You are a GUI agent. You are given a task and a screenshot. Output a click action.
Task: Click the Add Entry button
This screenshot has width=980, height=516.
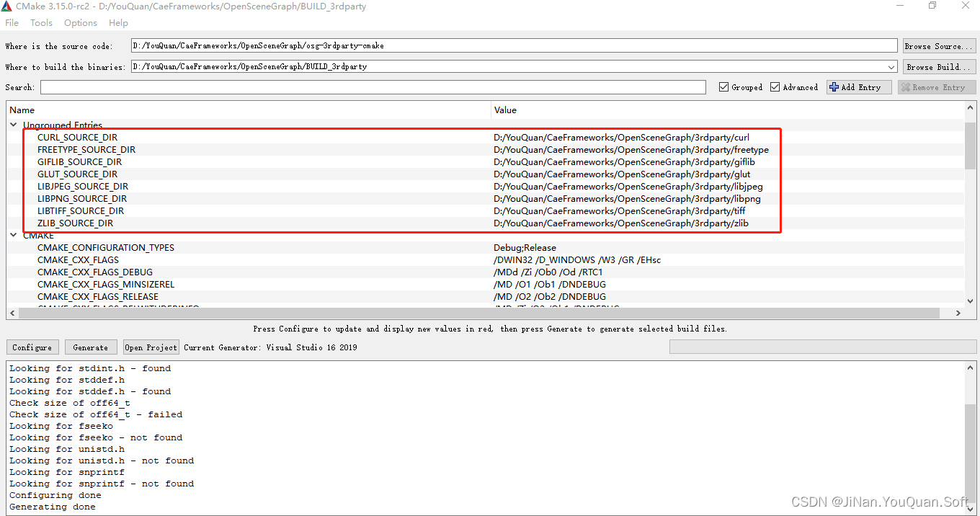859,87
